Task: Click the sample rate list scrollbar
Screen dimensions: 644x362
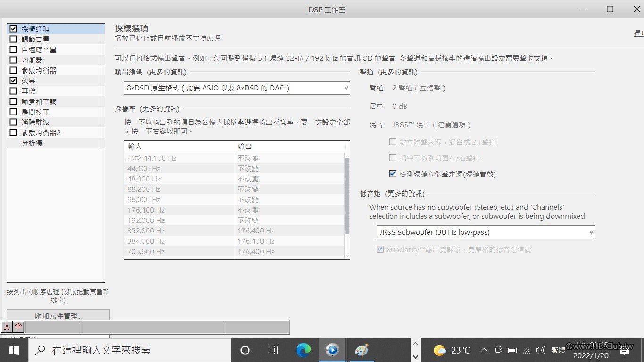Action: pos(347,196)
